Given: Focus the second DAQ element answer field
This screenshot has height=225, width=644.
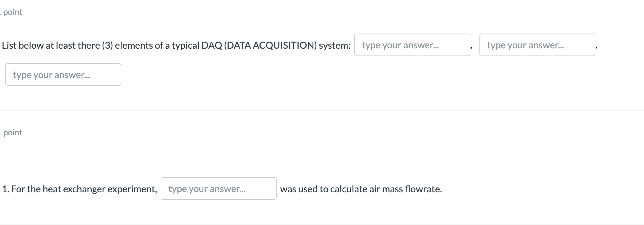Looking at the screenshot, I should [x=537, y=45].
